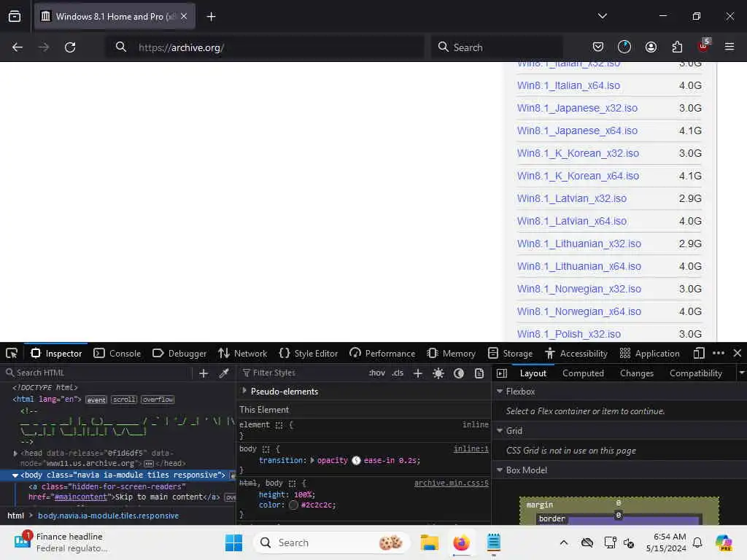
Task: Open the Windows Start menu
Action: click(x=233, y=542)
